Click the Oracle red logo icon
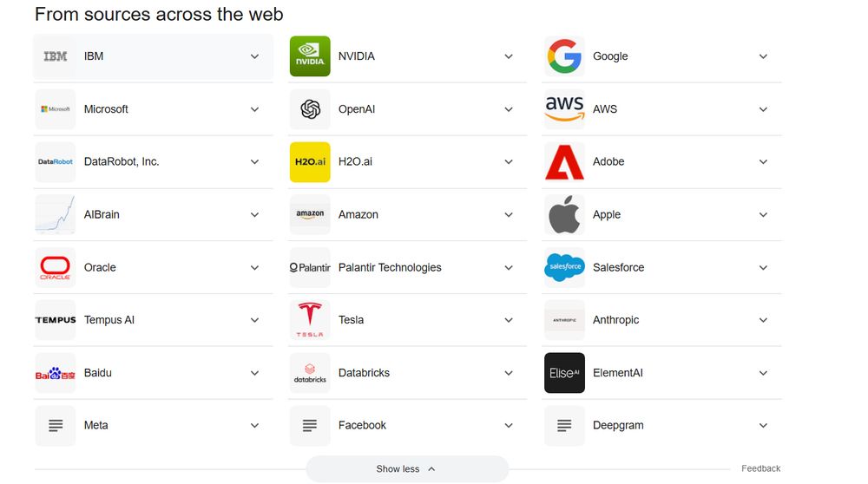This screenshot has width=868, height=484. click(56, 267)
